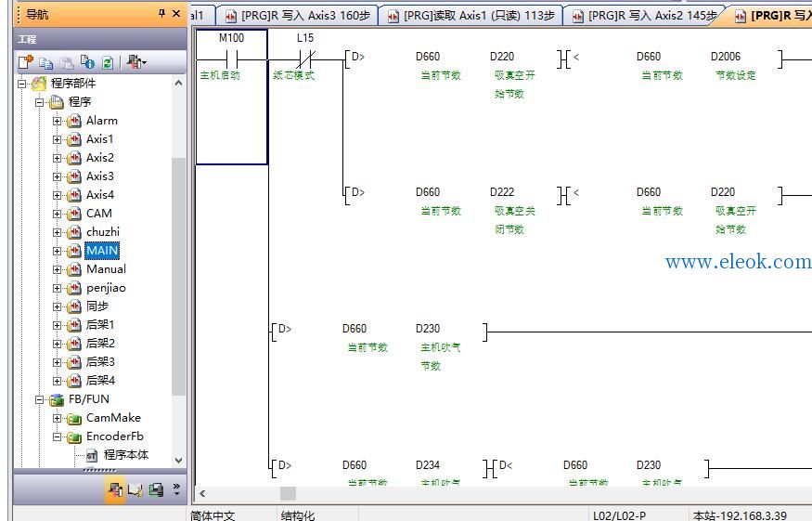Open tab [PRG]R 写入 Axis2 145步
Screen dimensions: 812x521
coord(645,16)
